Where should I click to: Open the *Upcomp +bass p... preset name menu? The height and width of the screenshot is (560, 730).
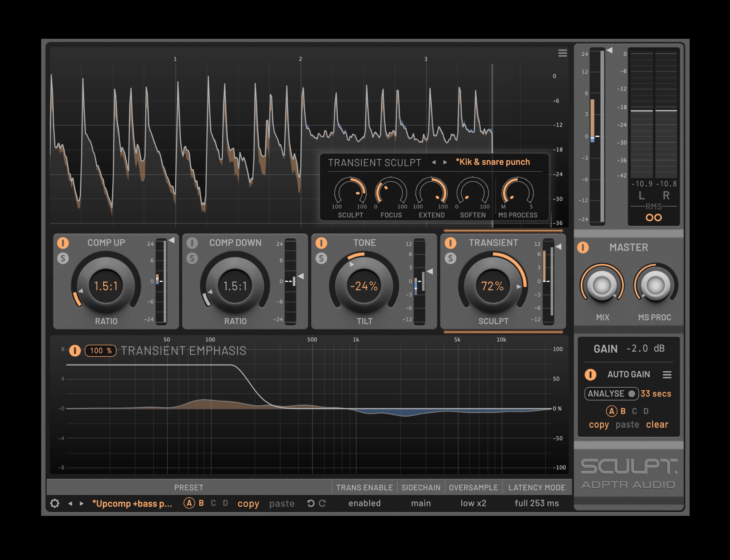point(132,503)
